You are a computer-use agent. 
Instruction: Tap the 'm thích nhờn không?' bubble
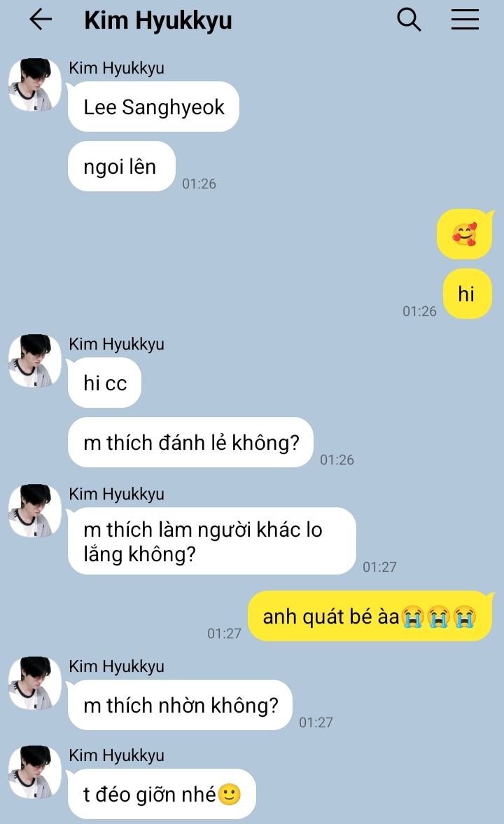(180, 705)
